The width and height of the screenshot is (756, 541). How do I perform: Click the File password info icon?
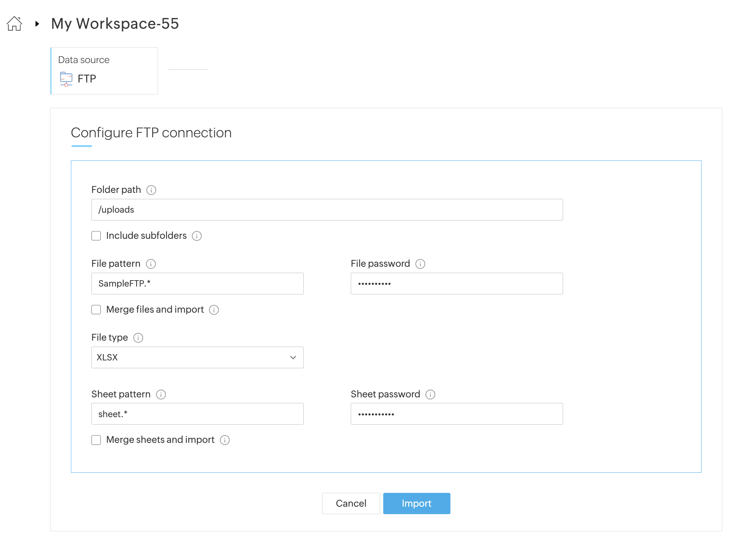click(420, 264)
